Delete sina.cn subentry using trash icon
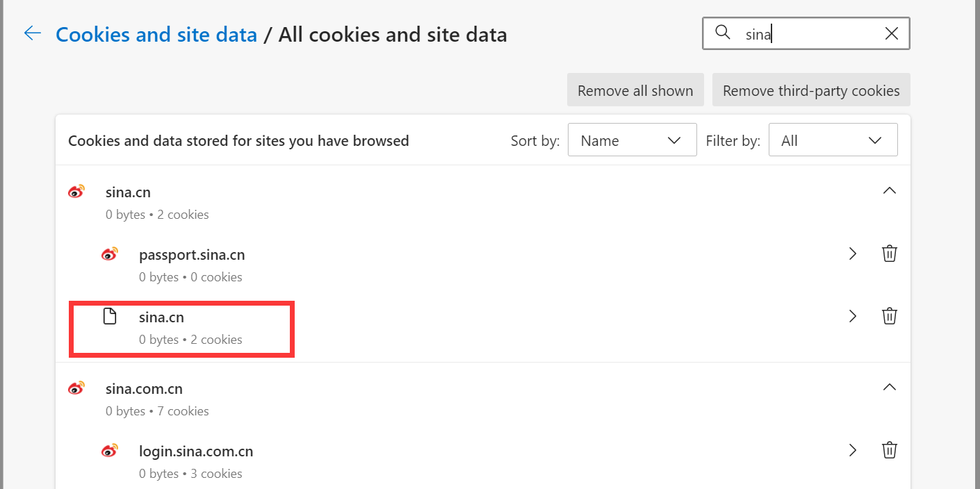This screenshot has height=489, width=980. [889, 316]
